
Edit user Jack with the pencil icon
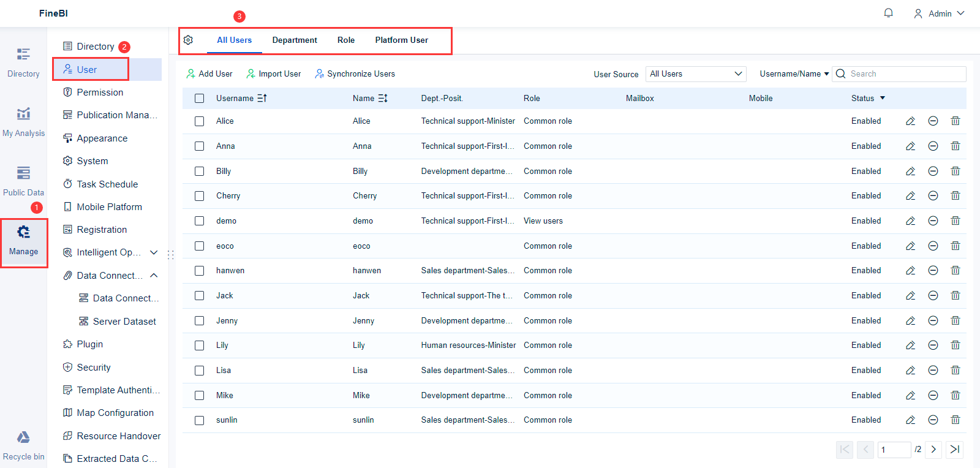[x=911, y=296]
